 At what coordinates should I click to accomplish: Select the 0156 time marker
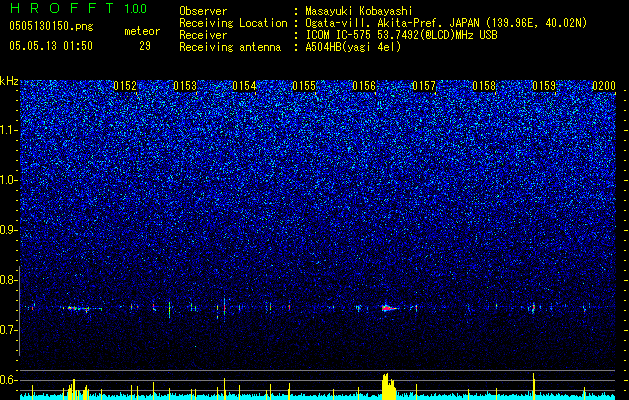(364, 86)
